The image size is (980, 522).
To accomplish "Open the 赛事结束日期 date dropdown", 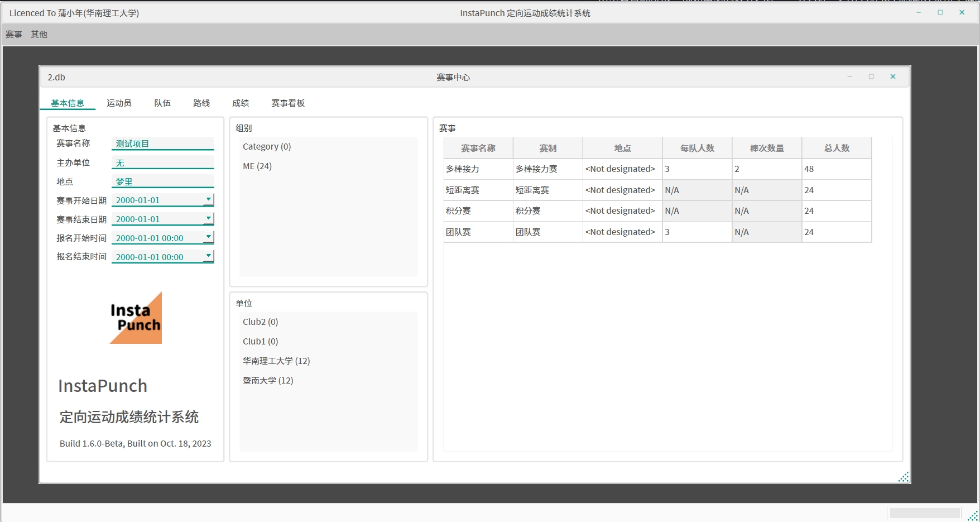I will (208, 218).
